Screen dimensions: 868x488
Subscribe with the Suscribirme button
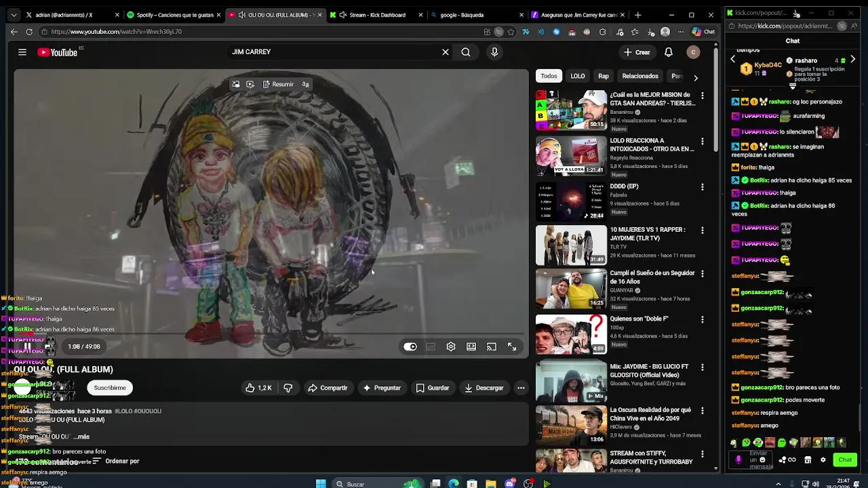coord(110,388)
